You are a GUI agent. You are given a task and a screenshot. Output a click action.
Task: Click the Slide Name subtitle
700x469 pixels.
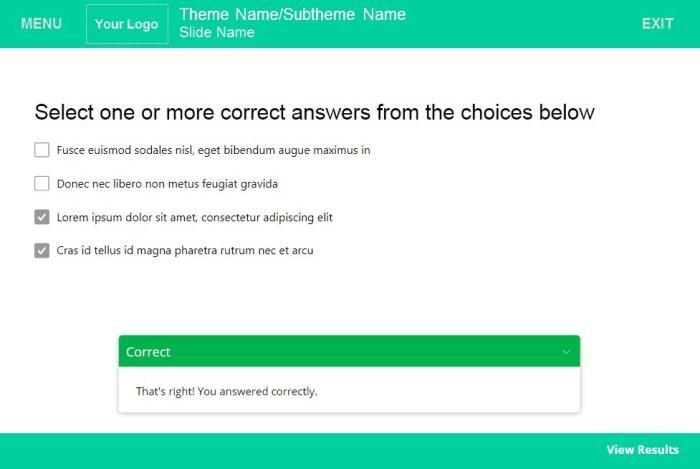point(217,33)
